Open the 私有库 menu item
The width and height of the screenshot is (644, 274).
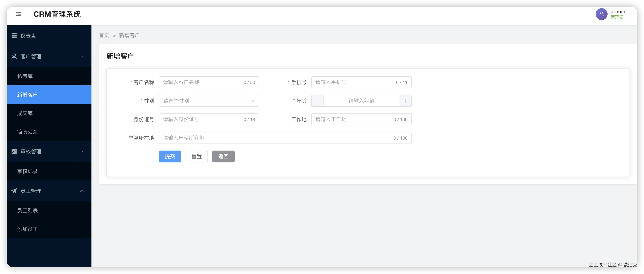click(x=25, y=76)
